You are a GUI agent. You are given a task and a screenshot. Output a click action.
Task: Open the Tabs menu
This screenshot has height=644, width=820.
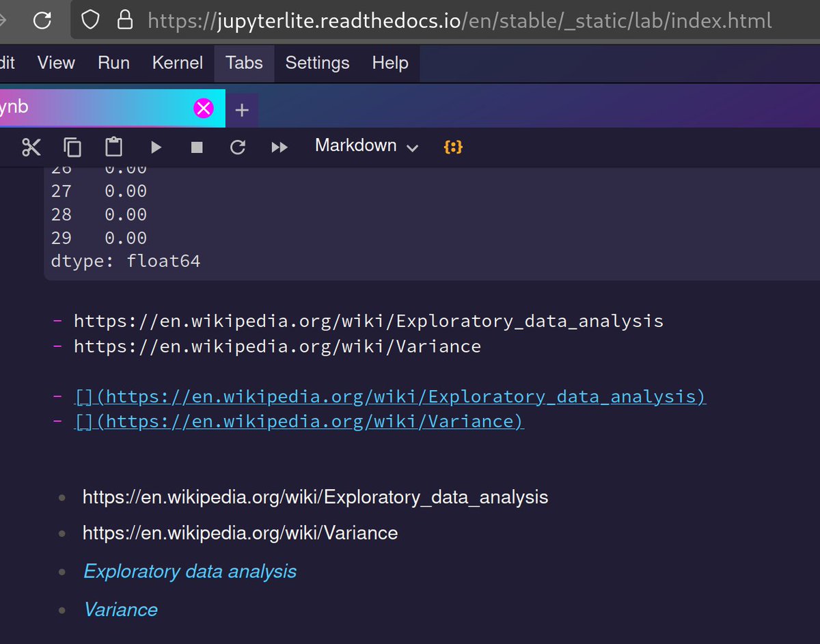coord(243,63)
